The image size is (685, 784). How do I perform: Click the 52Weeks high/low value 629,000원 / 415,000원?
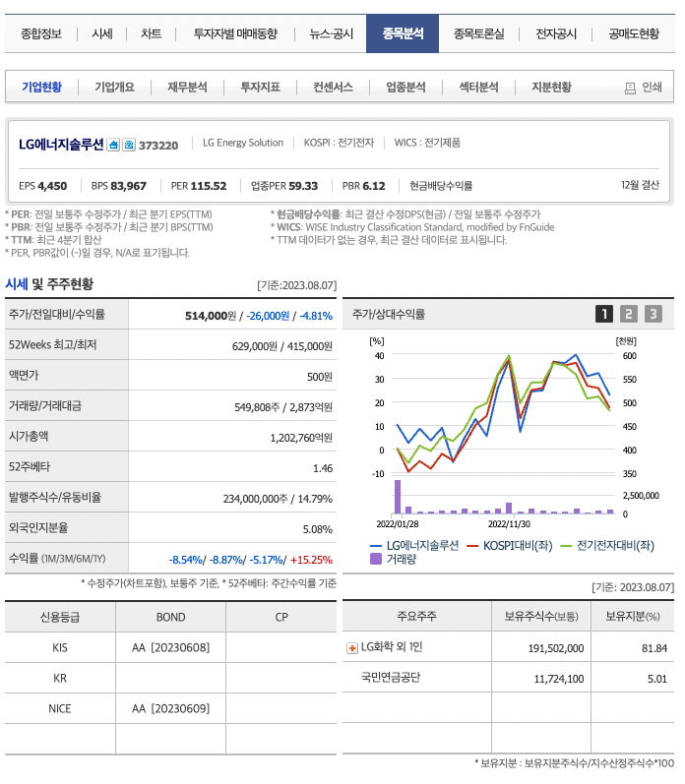coord(282,346)
